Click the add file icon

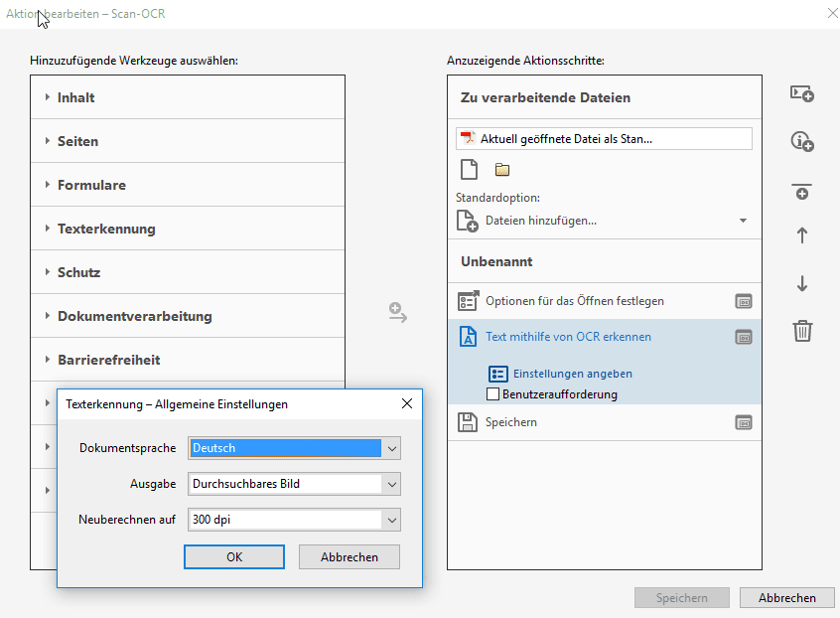click(x=469, y=169)
